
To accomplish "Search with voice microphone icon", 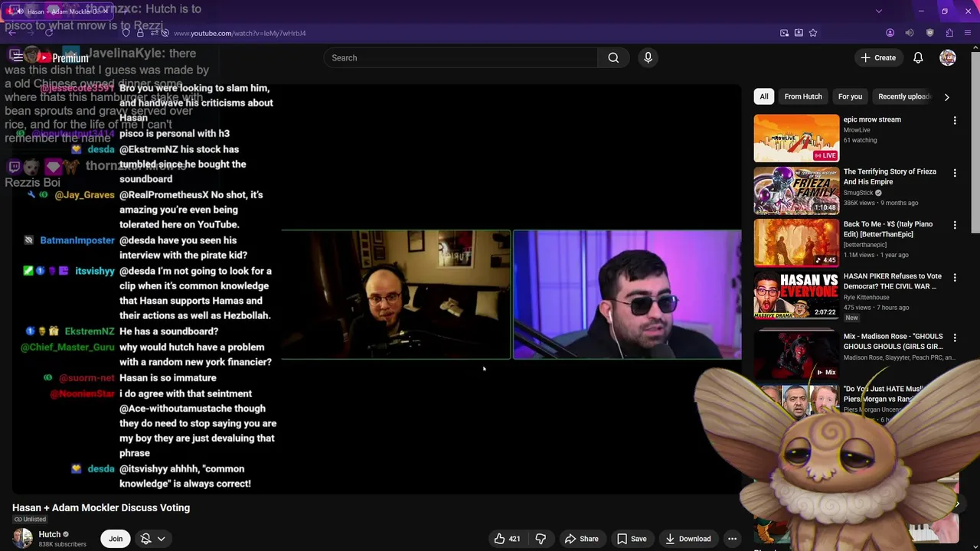I will click(x=648, y=57).
